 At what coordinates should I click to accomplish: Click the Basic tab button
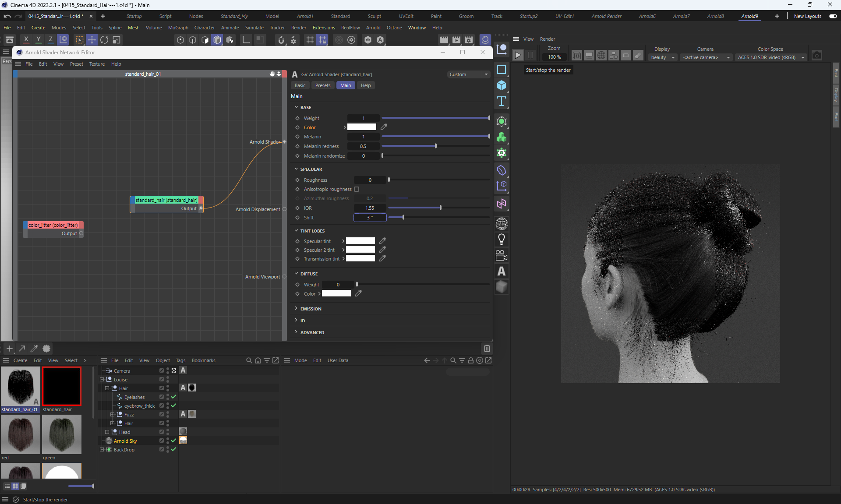click(x=300, y=85)
